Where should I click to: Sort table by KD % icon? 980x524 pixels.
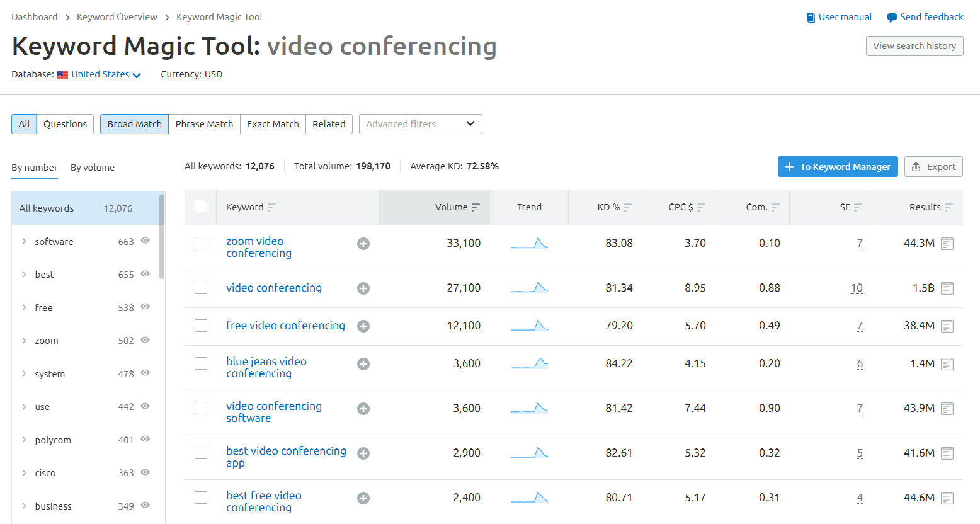pos(628,207)
